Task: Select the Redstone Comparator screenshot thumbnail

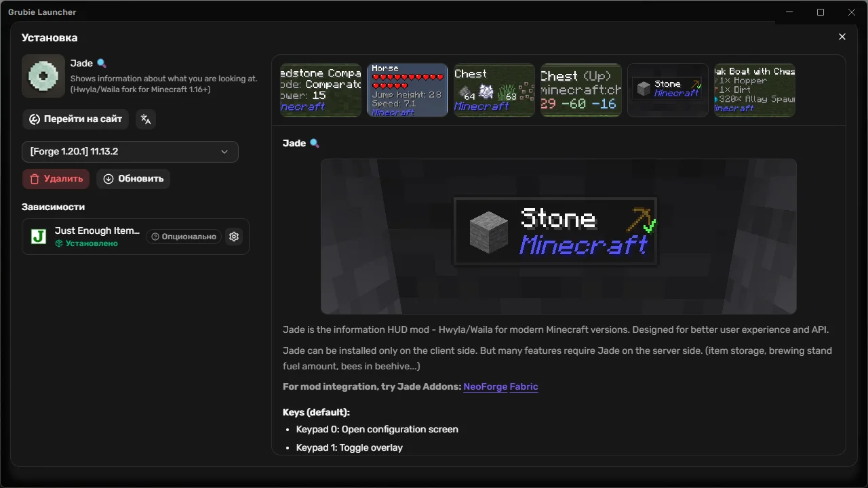Action: tap(321, 90)
